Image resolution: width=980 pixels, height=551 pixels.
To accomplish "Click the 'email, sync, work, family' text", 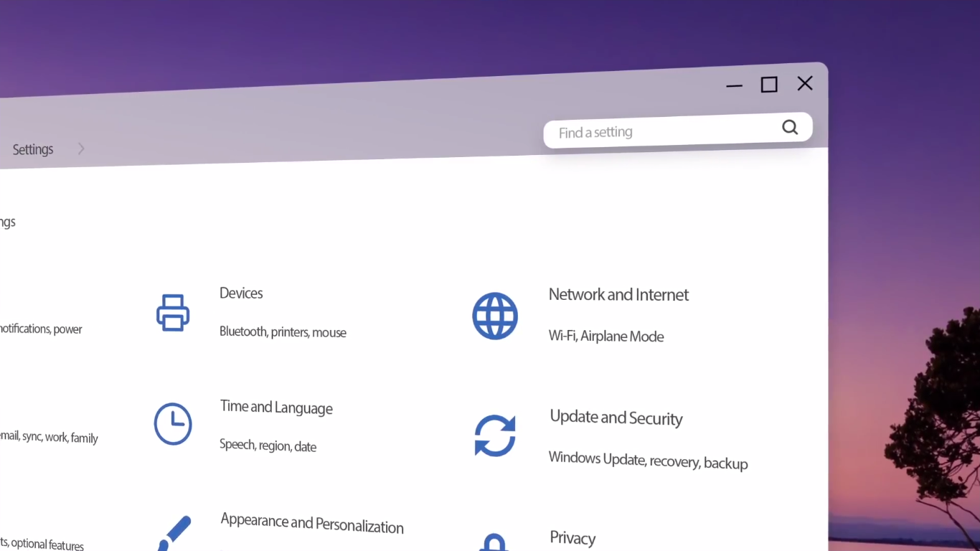I will [49, 437].
